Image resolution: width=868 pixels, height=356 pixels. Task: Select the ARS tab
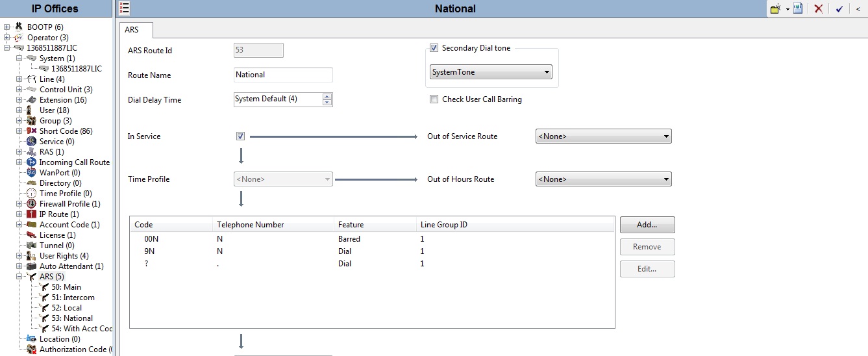136,30
